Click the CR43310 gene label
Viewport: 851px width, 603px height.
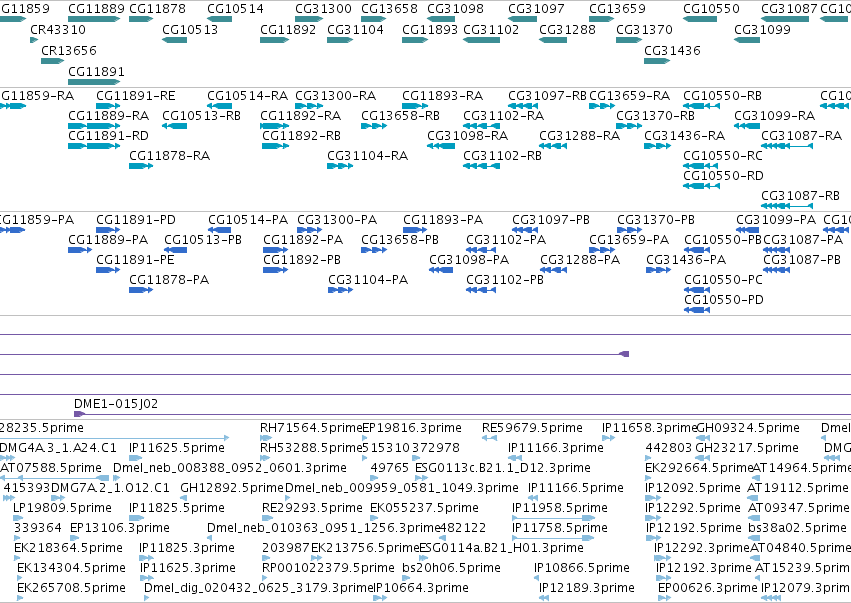click(58, 29)
